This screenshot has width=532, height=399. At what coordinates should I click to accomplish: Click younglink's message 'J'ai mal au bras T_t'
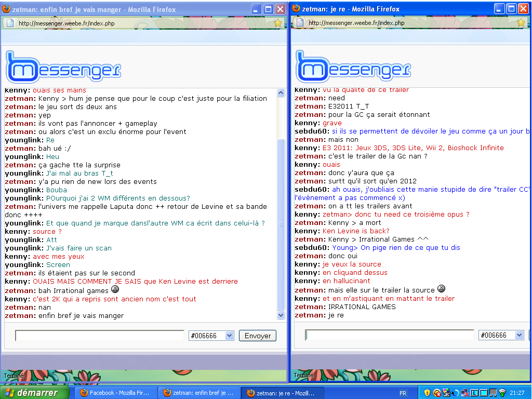79,173
